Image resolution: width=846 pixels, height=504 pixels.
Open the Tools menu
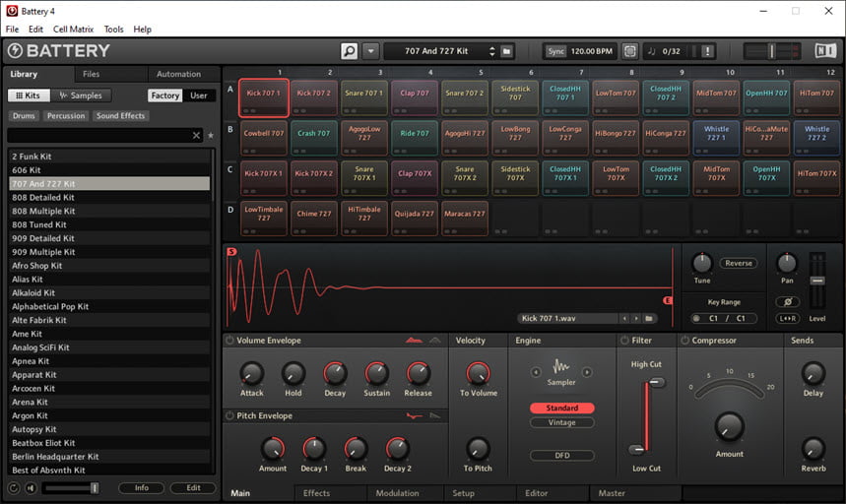[x=113, y=30]
